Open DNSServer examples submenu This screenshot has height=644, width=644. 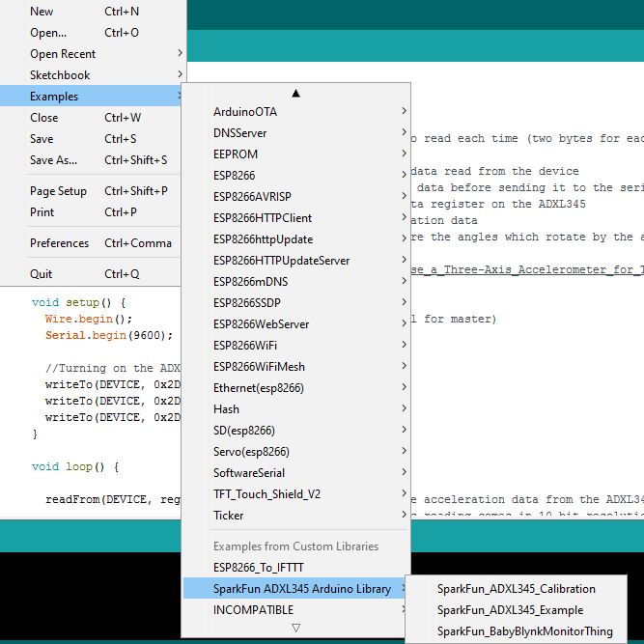pos(295,133)
